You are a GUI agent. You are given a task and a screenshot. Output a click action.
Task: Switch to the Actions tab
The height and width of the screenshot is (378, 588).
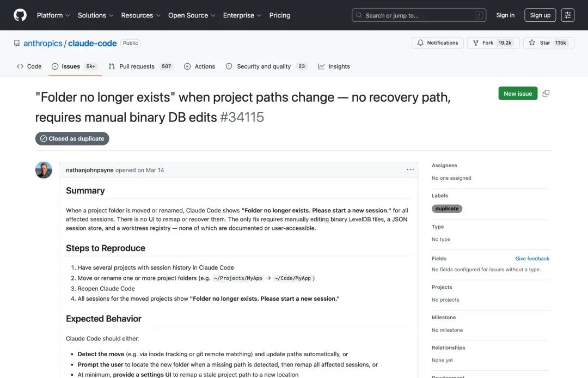coord(199,66)
